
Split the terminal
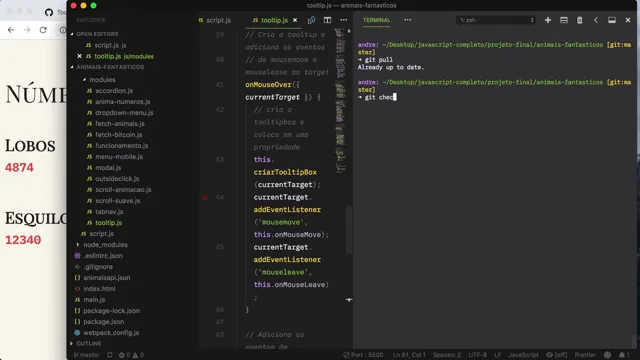tap(564, 20)
